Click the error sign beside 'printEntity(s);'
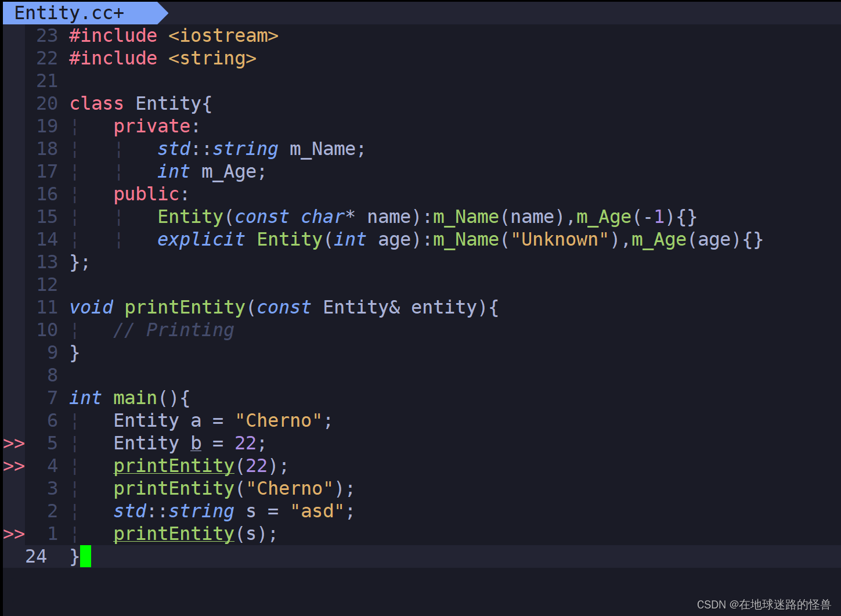The height and width of the screenshot is (616, 841). coord(14,534)
